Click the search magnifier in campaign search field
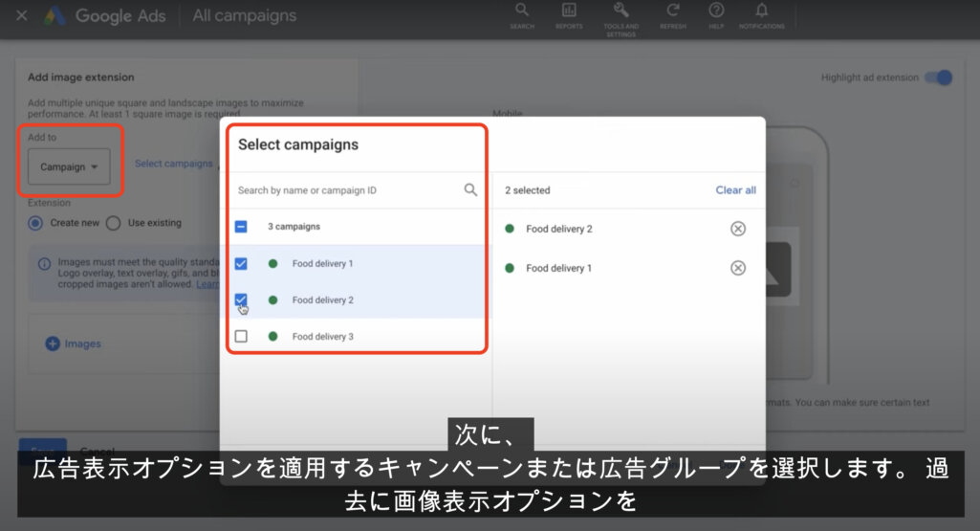980x531 pixels. (470, 189)
